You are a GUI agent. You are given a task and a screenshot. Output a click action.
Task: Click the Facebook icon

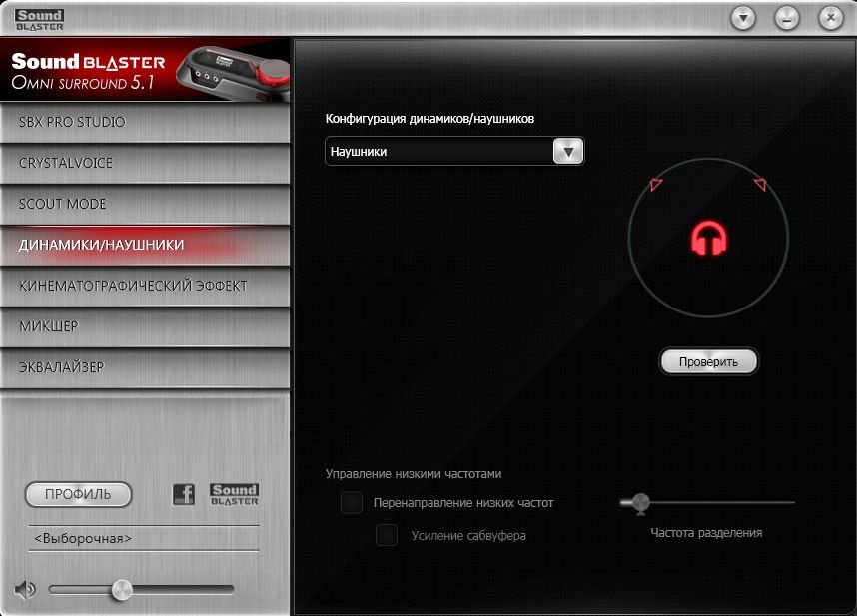pyautogui.click(x=184, y=495)
